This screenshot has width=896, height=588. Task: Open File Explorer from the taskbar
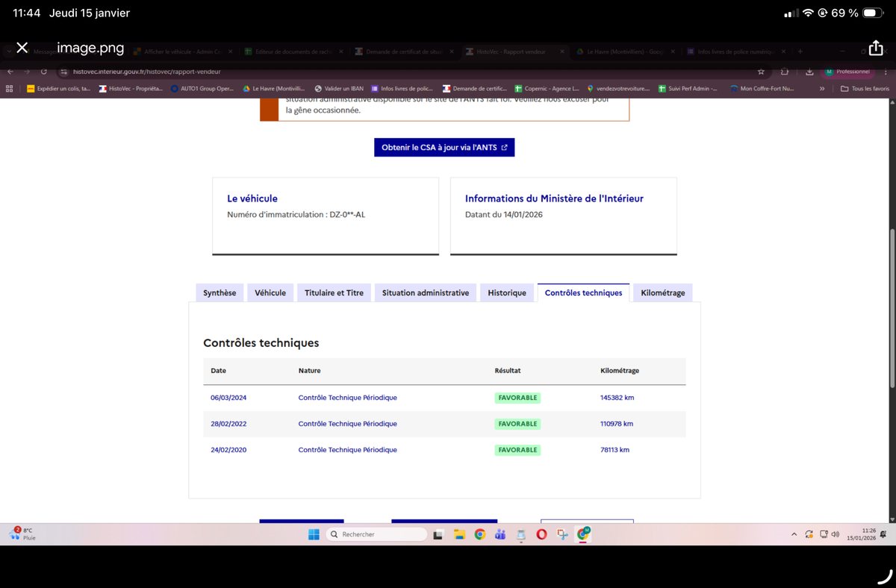[x=459, y=534]
